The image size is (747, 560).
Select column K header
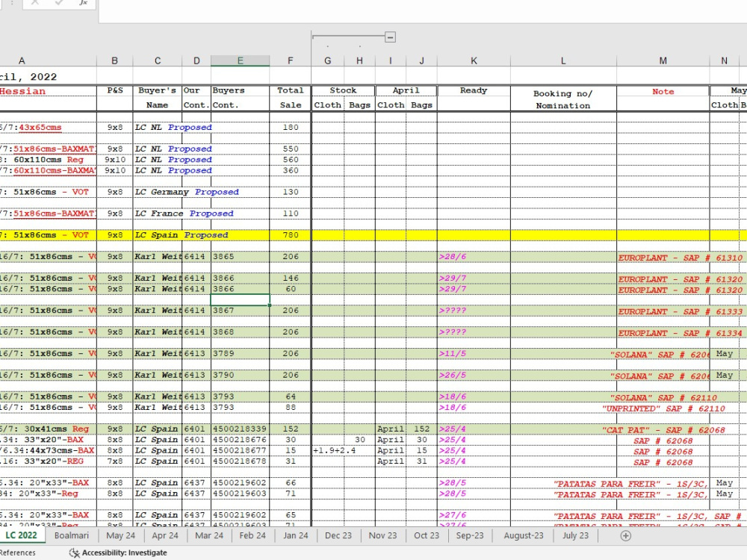(x=474, y=60)
